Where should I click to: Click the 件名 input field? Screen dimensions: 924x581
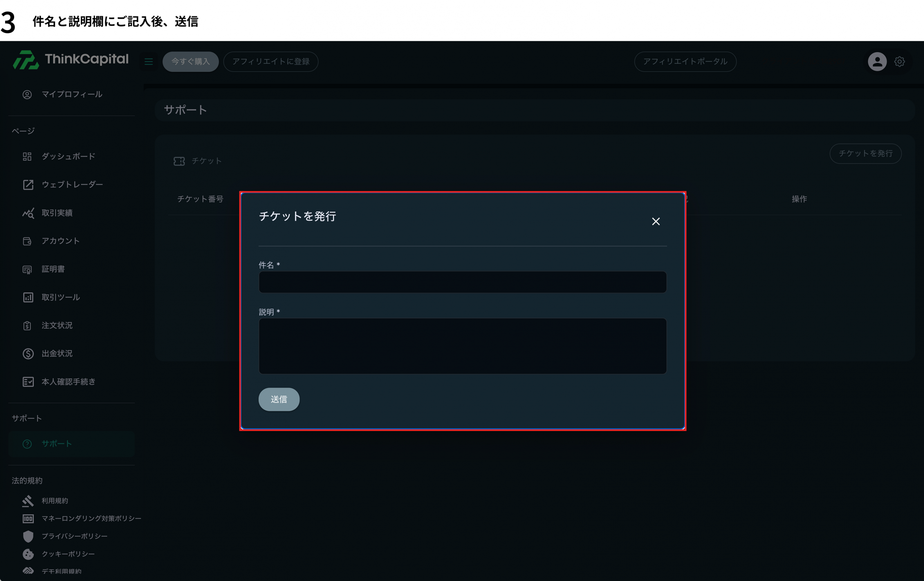[x=462, y=282]
